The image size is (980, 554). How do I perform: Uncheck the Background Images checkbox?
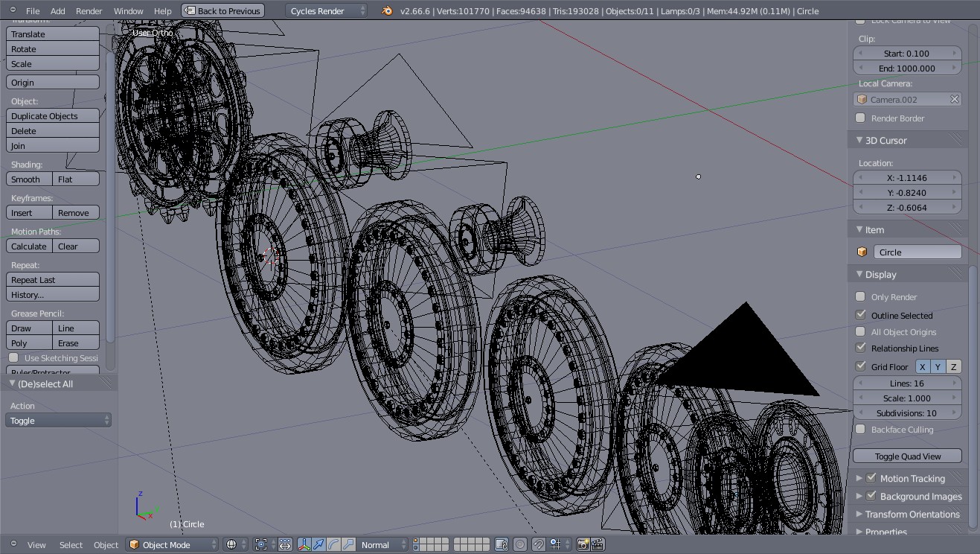[x=871, y=496]
